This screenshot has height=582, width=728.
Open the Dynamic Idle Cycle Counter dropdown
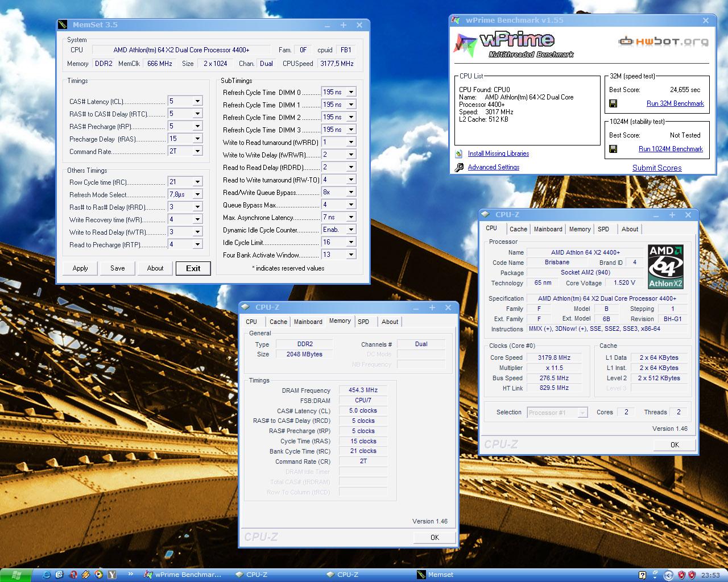tap(351, 230)
